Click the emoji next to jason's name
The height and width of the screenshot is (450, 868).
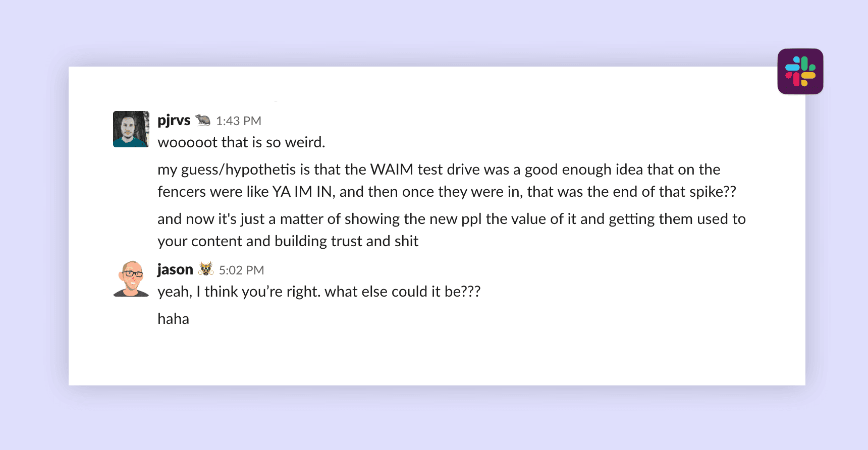[205, 269]
